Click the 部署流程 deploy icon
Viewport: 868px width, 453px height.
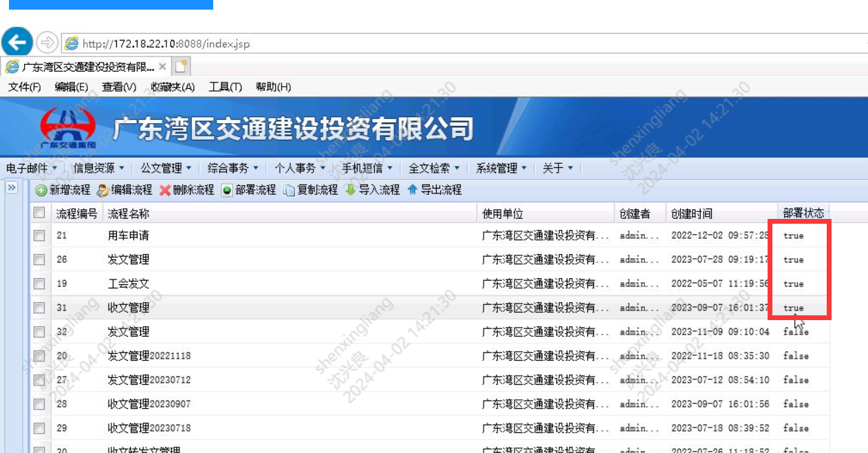click(x=227, y=190)
